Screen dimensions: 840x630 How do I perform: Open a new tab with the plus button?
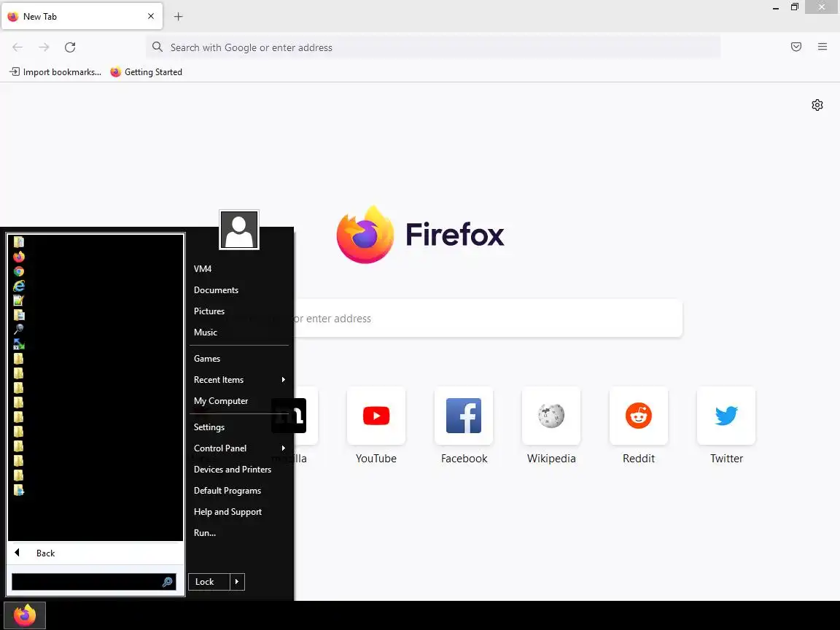[x=179, y=17]
